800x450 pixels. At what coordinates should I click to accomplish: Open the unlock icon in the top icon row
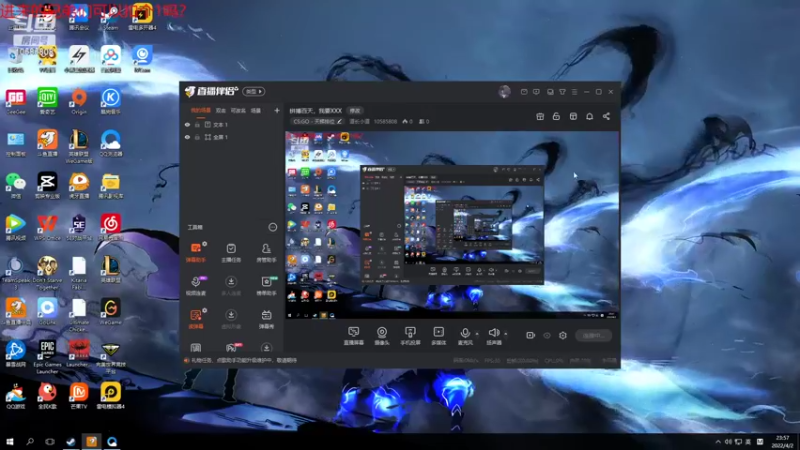click(556, 116)
